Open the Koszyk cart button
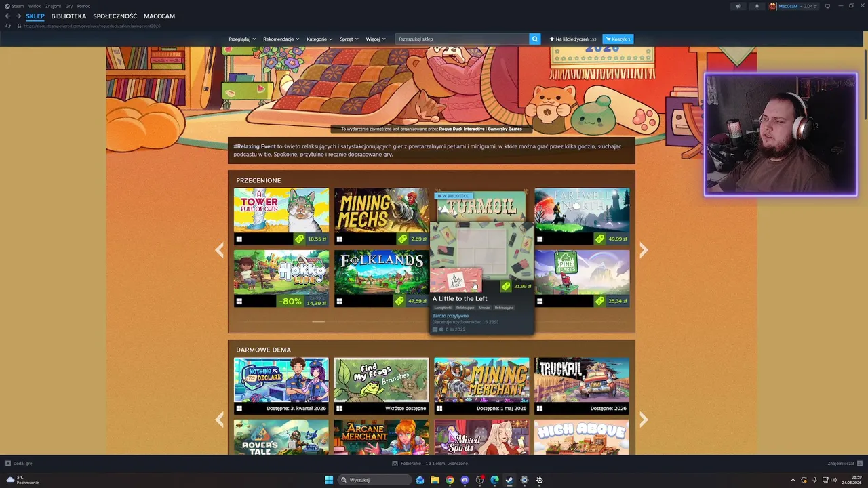 pos(618,39)
